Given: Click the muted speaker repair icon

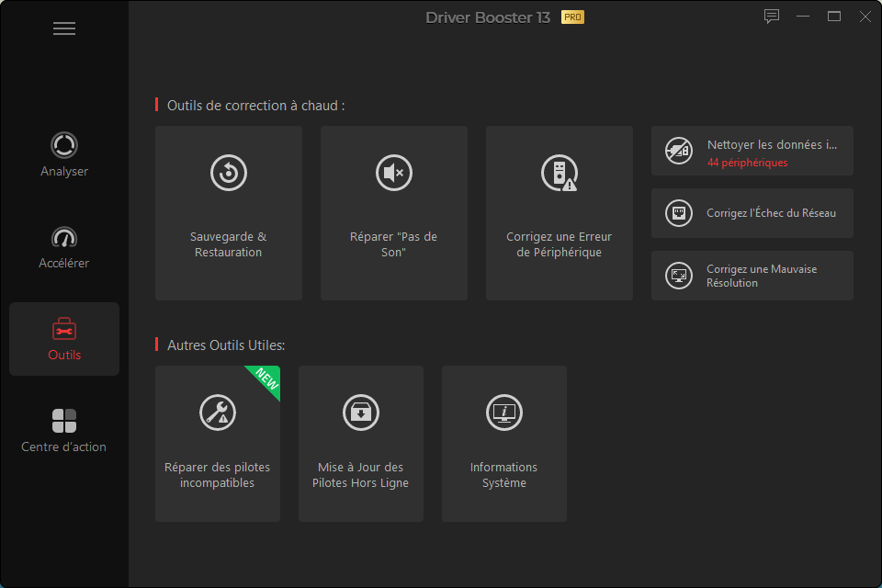Looking at the screenshot, I should tap(394, 173).
